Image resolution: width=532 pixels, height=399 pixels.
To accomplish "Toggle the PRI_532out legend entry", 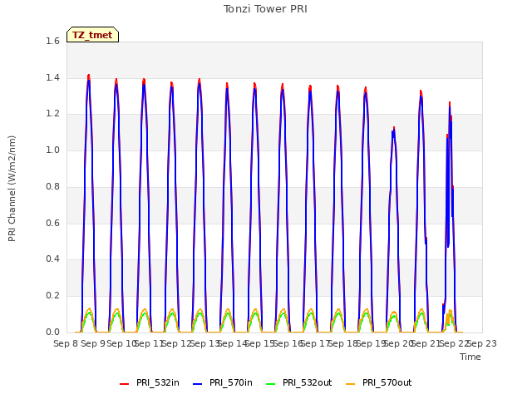I will coord(299,383).
